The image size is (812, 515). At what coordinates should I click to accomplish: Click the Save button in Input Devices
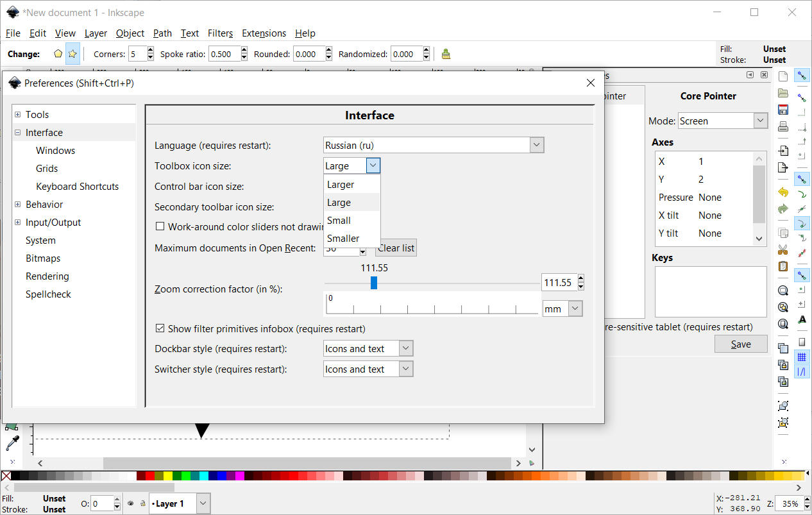coord(741,344)
